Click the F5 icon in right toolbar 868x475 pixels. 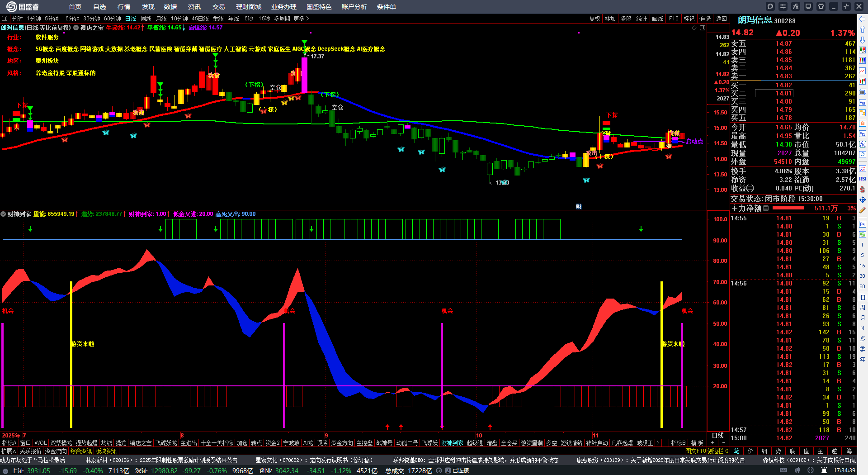(x=863, y=224)
